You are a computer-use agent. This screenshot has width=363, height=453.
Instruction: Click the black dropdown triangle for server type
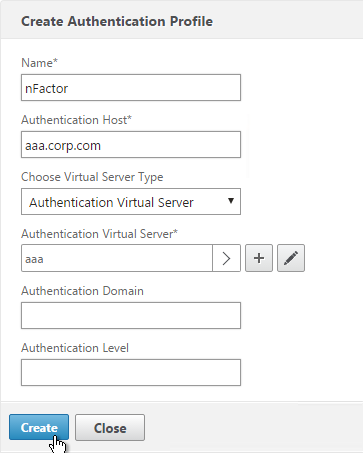pos(230,201)
